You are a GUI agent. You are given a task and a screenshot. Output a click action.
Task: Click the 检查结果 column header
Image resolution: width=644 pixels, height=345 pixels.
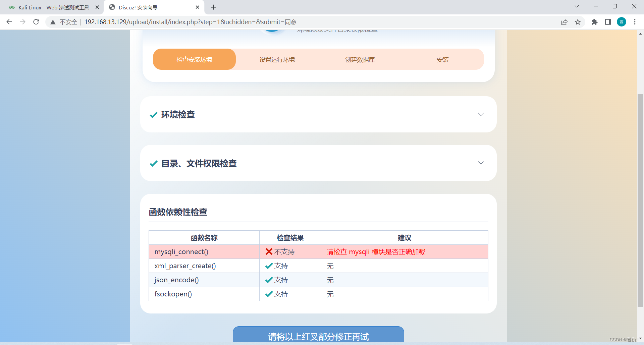pos(290,238)
